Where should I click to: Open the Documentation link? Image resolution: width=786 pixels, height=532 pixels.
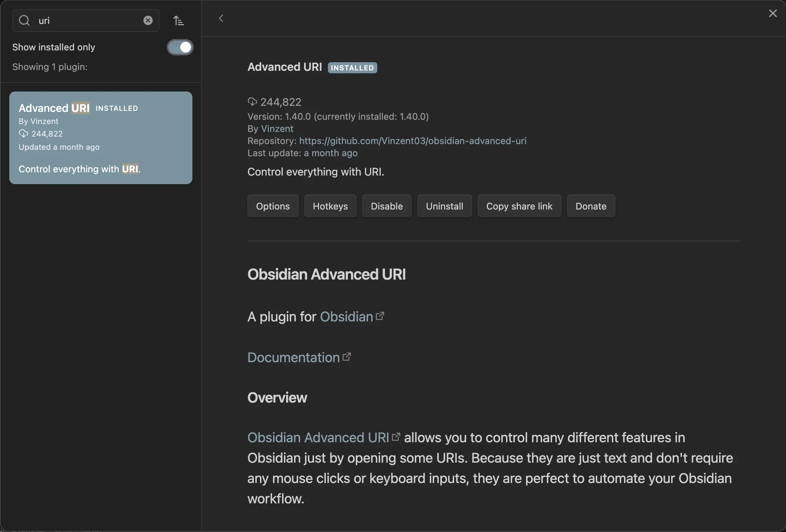pos(294,358)
